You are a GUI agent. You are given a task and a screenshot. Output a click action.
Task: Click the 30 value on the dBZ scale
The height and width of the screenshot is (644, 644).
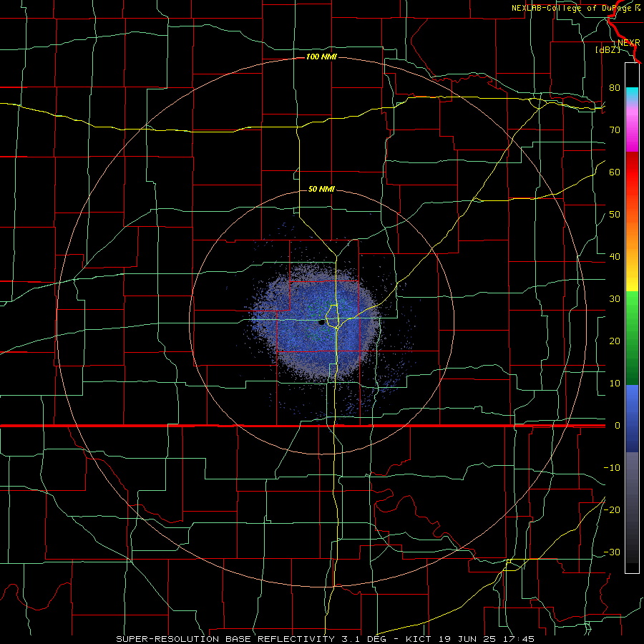click(615, 298)
